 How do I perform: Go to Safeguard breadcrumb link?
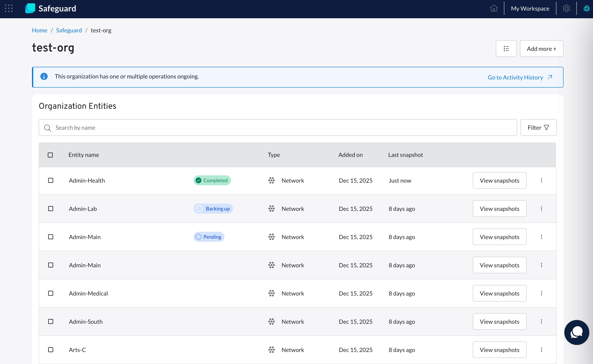coord(69,30)
